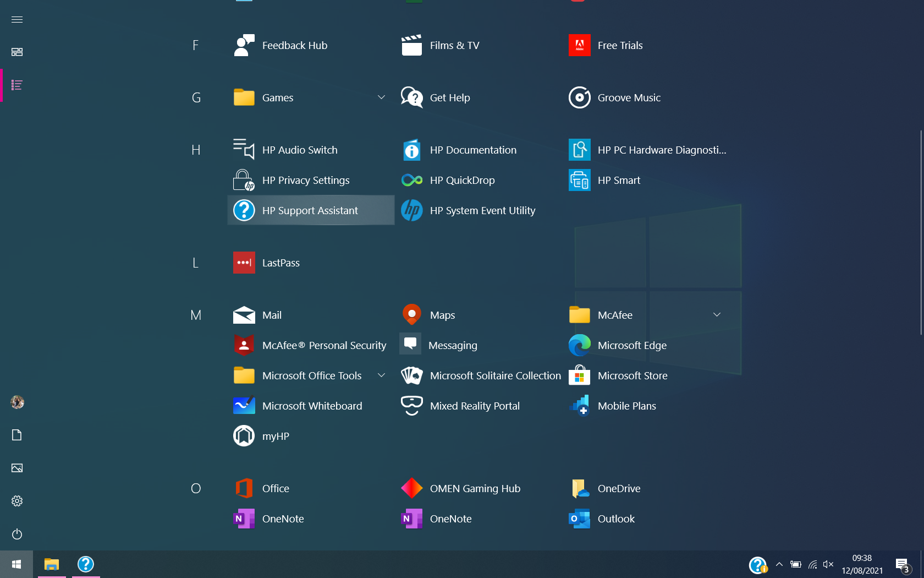Open OneNote below the Office entry

click(x=311, y=519)
